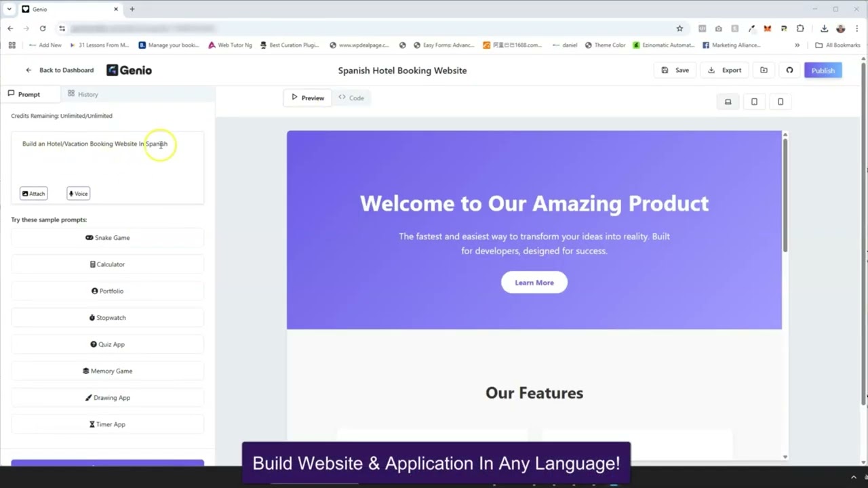Open 'Marketing Alliance...' bookmark
The height and width of the screenshot is (488, 868).
tap(731, 45)
